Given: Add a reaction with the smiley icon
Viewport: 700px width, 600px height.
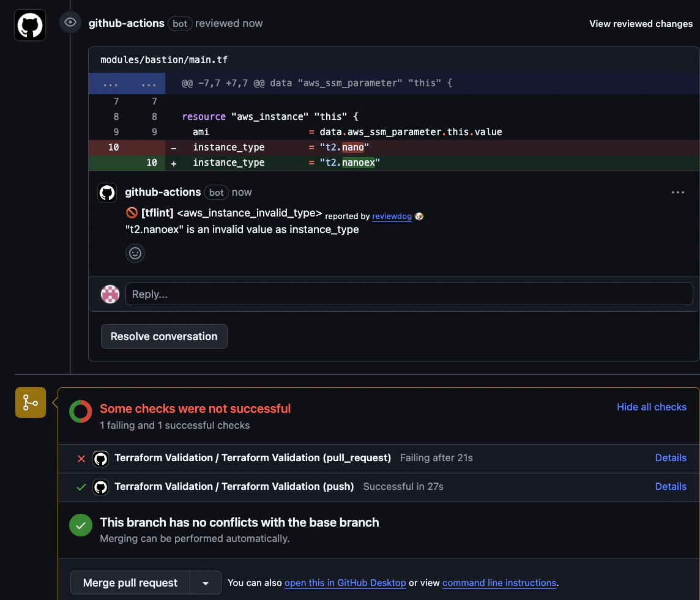Looking at the screenshot, I should click(135, 253).
